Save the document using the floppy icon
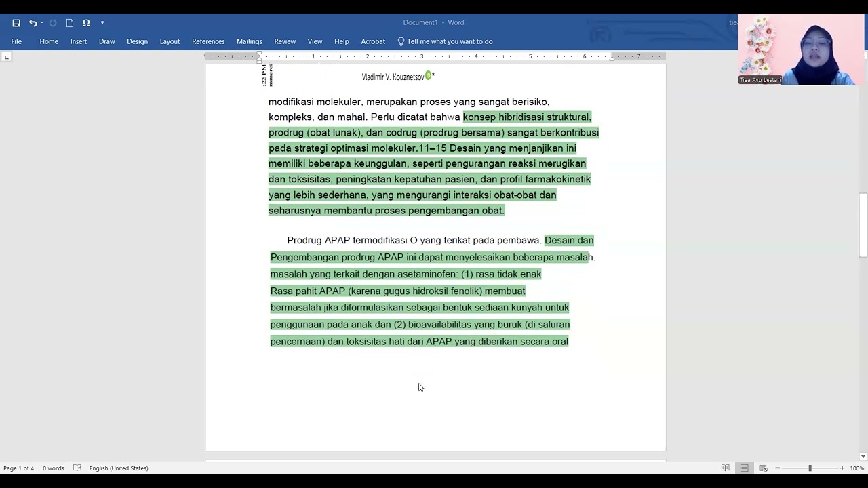This screenshot has height=488, width=868. (16, 23)
